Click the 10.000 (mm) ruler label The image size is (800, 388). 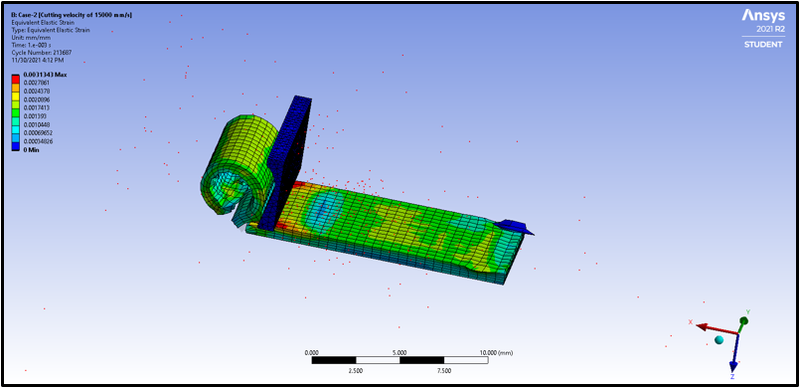(x=496, y=352)
